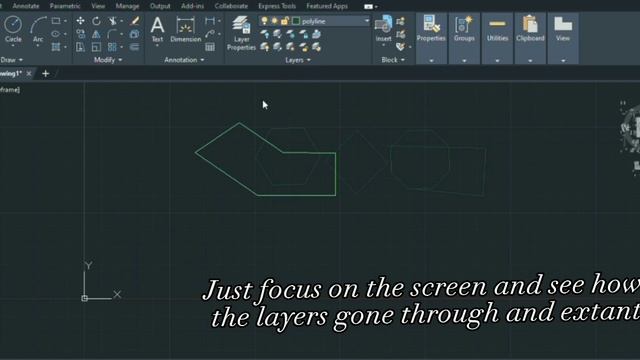
Task: Close the Drawing1 file tab
Action: (x=29, y=73)
